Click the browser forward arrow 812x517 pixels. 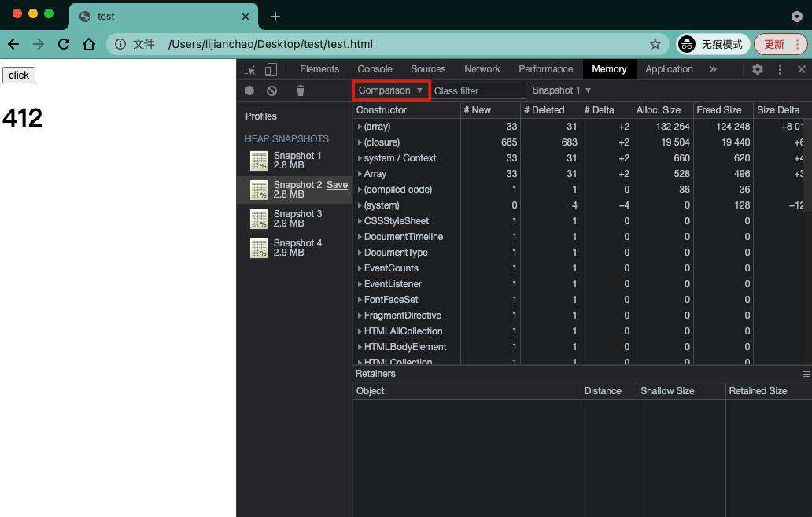(x=39, y=44)
